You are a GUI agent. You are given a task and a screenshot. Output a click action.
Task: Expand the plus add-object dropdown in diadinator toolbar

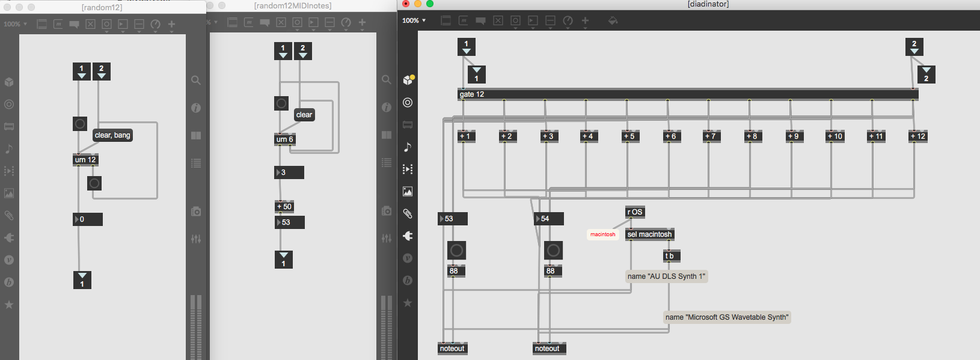click(585, 20)
